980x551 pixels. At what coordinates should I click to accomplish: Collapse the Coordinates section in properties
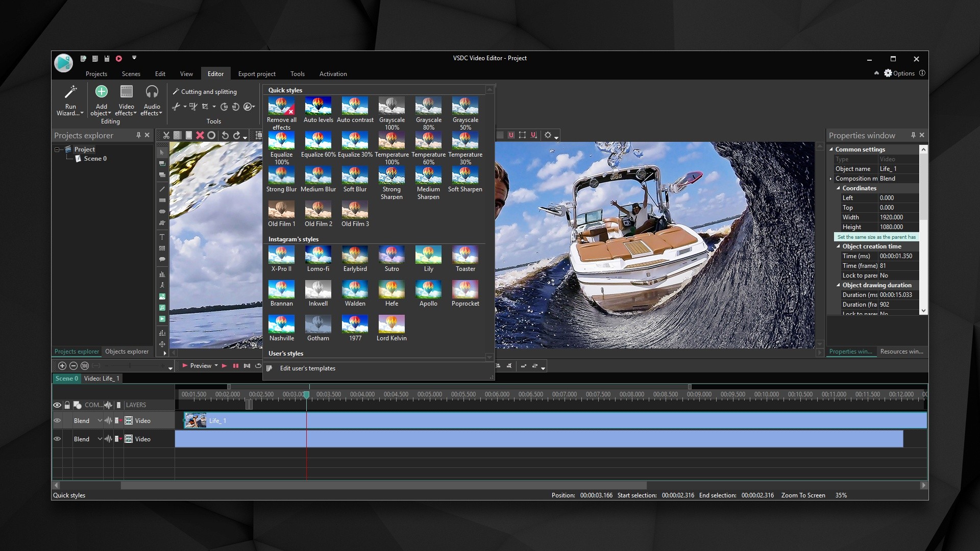point(838,188)
